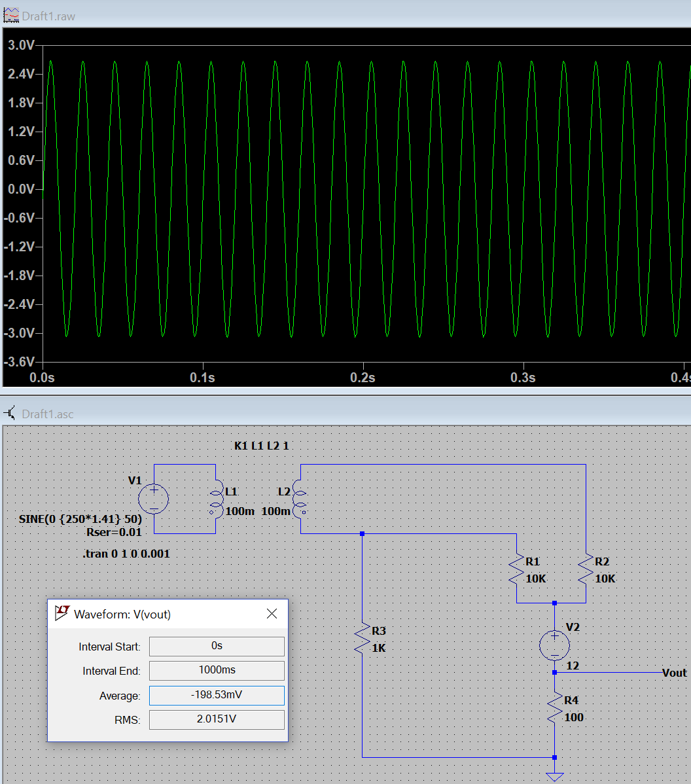Click the L2 100m inductance value
The width and height of the screenshot is (691, 784).
click(275, 511)
